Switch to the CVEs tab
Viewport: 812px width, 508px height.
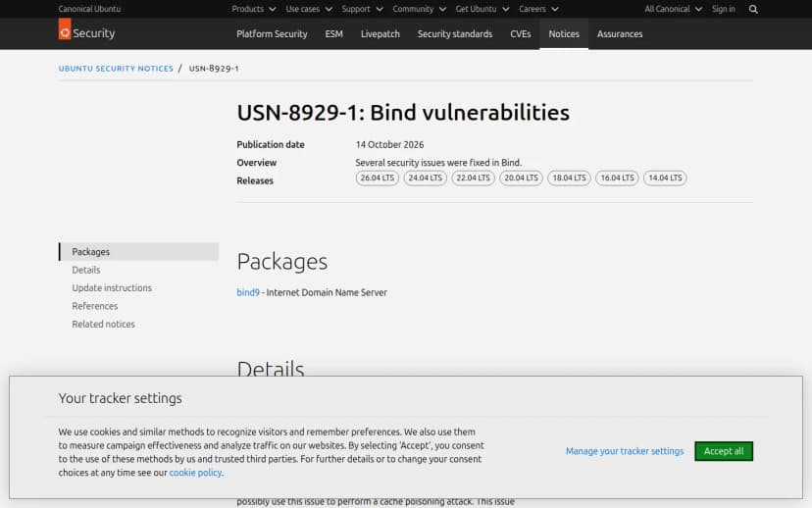click(521, 33)
